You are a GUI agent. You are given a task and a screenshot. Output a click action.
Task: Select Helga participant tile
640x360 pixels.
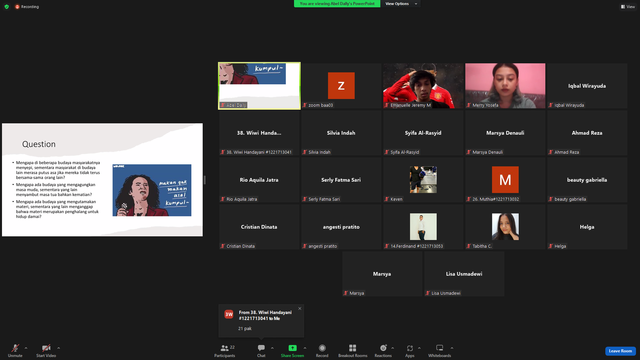(587, 227)
